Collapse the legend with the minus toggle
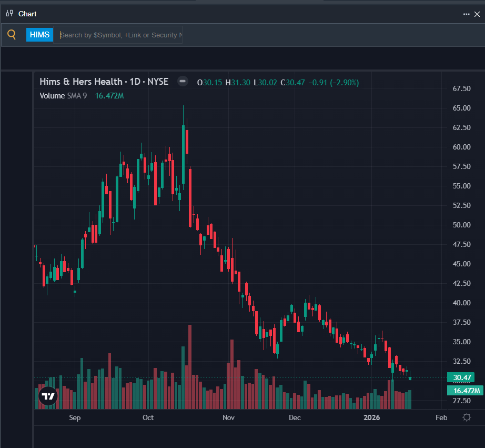 (x=183, y=82)
